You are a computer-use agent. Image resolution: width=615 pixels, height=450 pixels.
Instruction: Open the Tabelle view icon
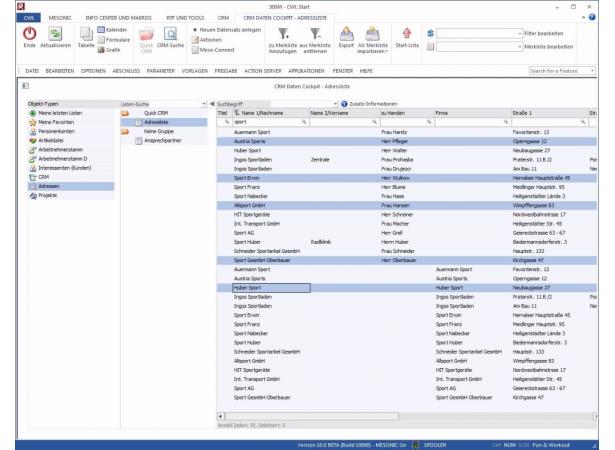click(86, 34)
